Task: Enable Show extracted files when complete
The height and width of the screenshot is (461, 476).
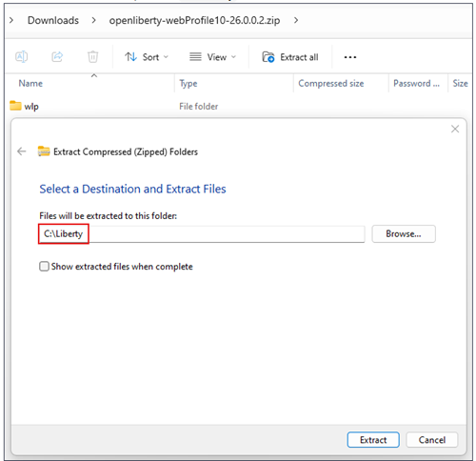Action: coord(44,266)
